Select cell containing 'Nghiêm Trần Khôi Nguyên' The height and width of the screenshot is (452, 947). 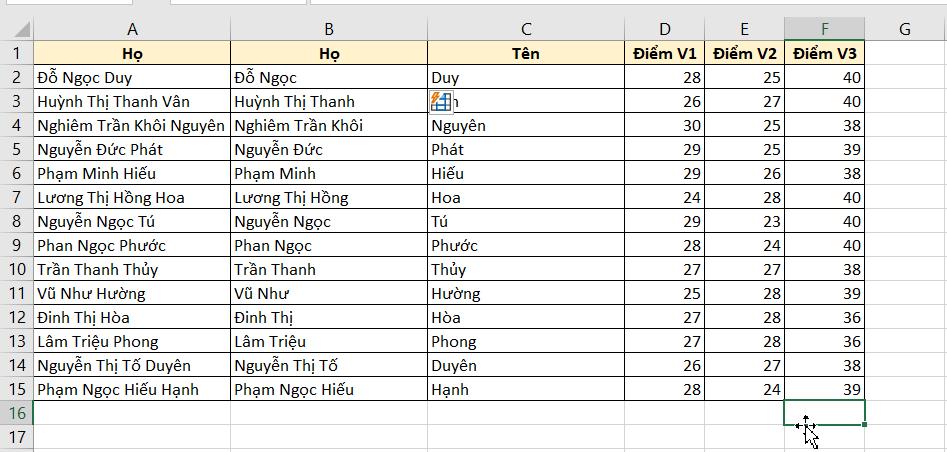tap(132, 125)
